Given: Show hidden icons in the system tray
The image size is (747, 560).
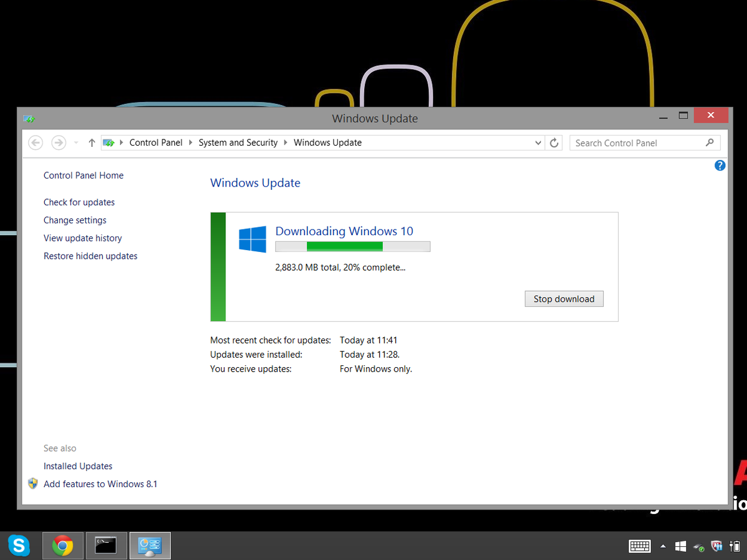Looking at the screenshot, I should [x=663, y=546].
